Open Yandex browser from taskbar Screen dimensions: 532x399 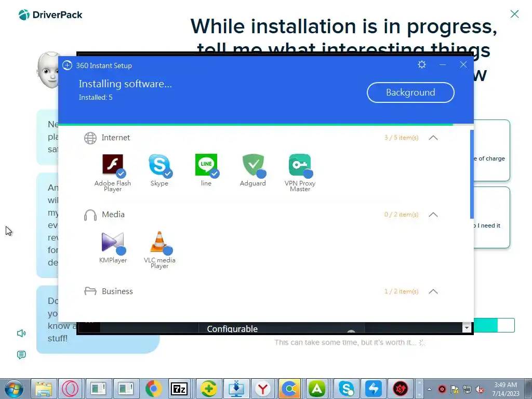(262, 389)
